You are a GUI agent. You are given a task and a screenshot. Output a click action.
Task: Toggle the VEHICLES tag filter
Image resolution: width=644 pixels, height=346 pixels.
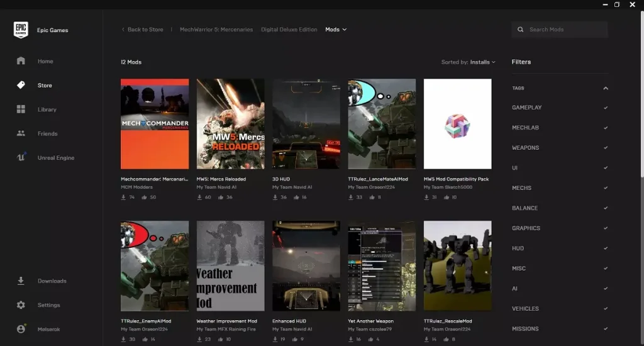click(x=560, y=309)
